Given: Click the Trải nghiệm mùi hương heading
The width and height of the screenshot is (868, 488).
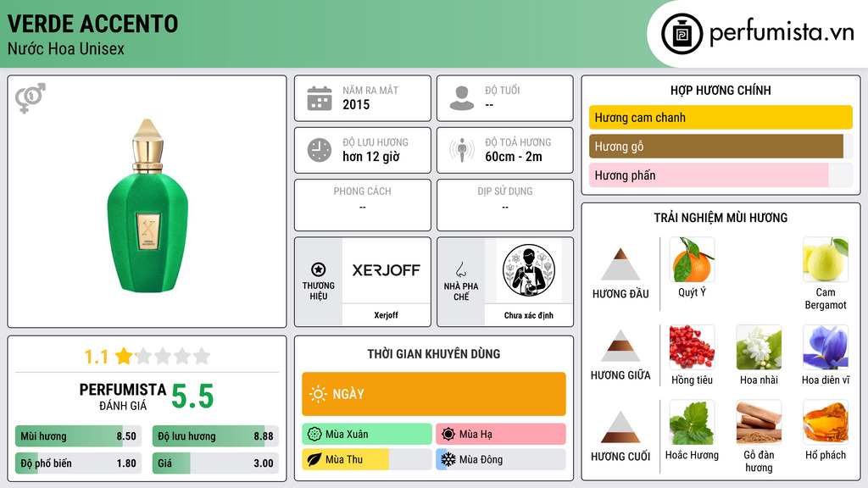Looking at the screenshot, I should (x=721, y=218).
